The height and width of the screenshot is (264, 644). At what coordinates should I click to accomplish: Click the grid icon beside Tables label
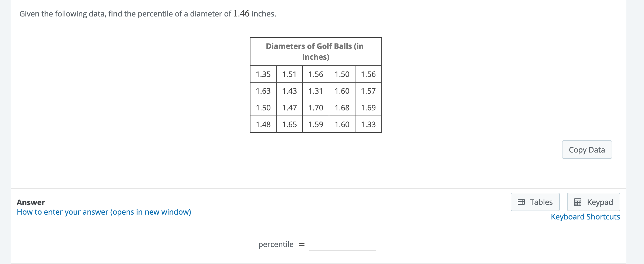coord(521,202)
